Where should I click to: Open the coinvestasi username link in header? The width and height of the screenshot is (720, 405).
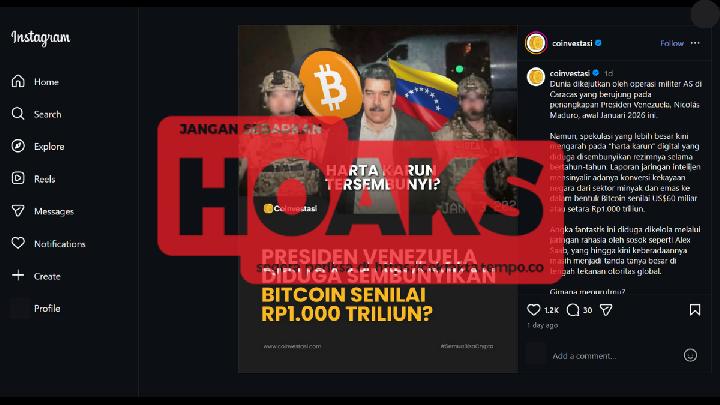pos(572,43)
